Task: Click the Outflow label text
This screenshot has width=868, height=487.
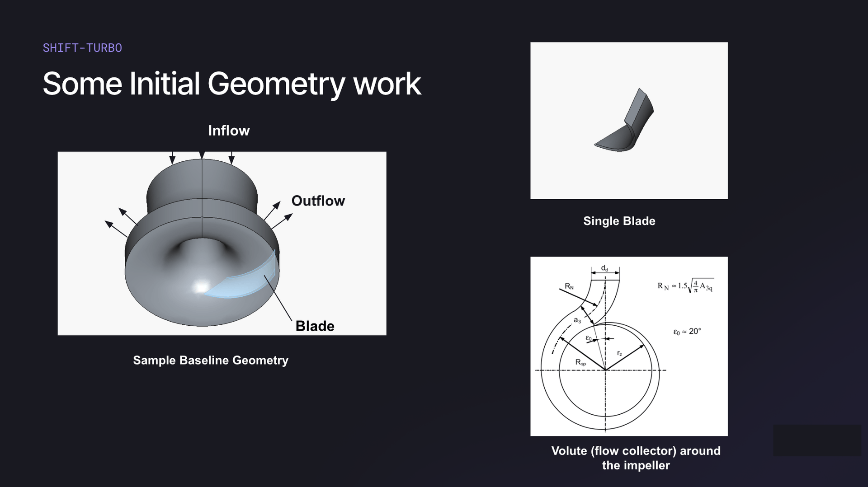Action: pyautogui.click(x=318, y=201)
